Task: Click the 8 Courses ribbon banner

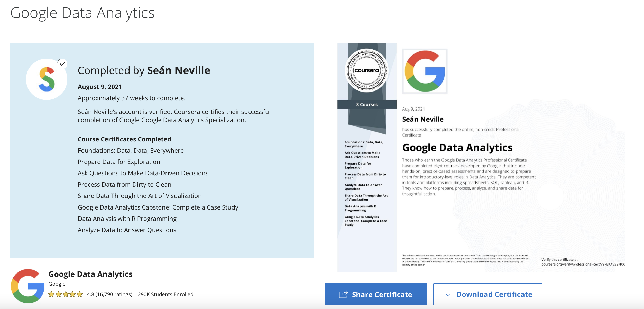Action: [x=367, y=104]
